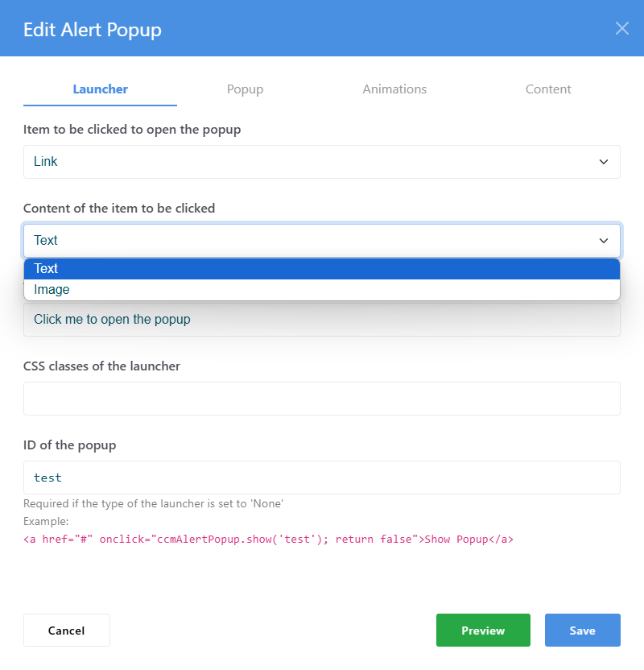
Task: Click the green Preview button
Action: pyautogui.click(x=483, y=631)
